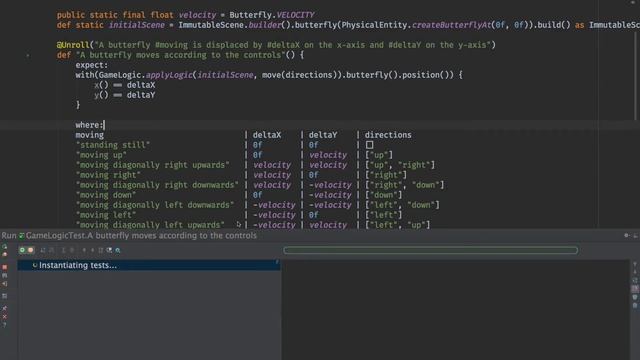
Task: Toggle soft-wrap in console output
Action: coord(635,280)
